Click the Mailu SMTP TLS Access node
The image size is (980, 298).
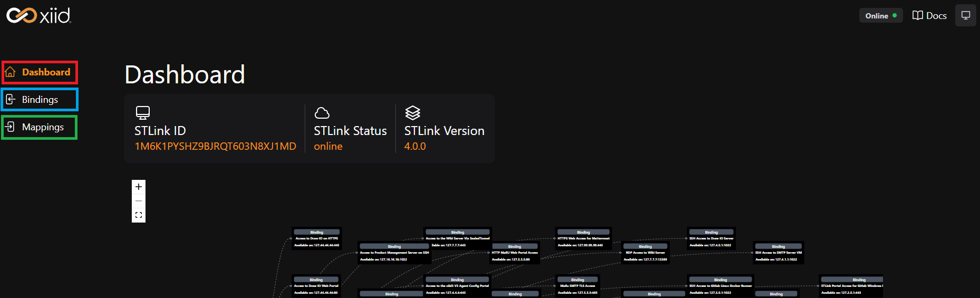click(578, 286)
